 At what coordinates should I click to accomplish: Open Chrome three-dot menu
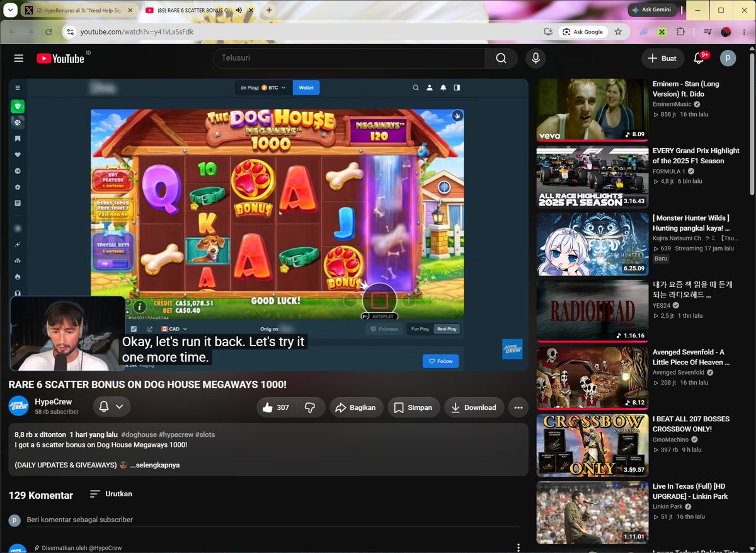coord(744,32)
